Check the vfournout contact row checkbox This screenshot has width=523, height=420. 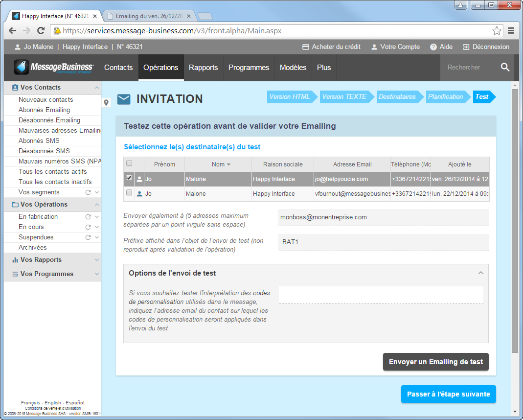[129, 193]
